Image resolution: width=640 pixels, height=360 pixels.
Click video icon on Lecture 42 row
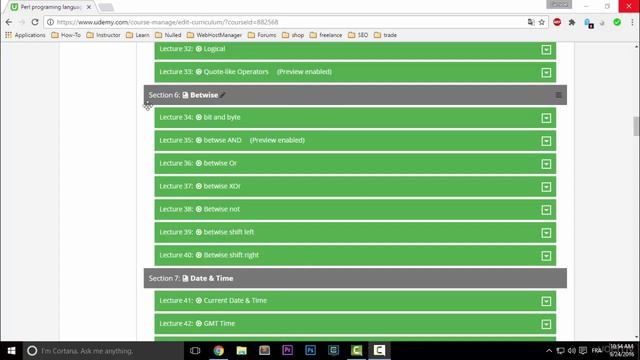199,323
